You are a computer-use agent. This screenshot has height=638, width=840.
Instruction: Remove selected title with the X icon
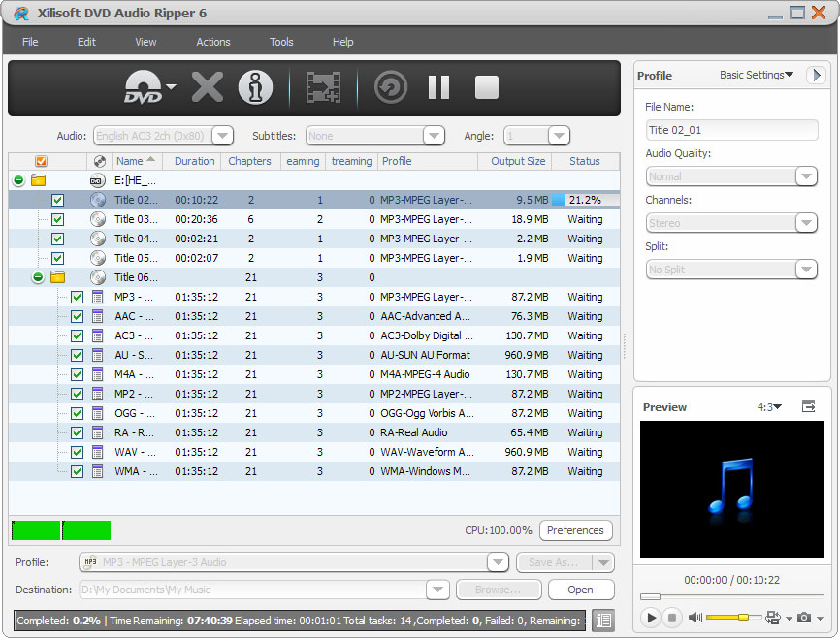point(207,86)
